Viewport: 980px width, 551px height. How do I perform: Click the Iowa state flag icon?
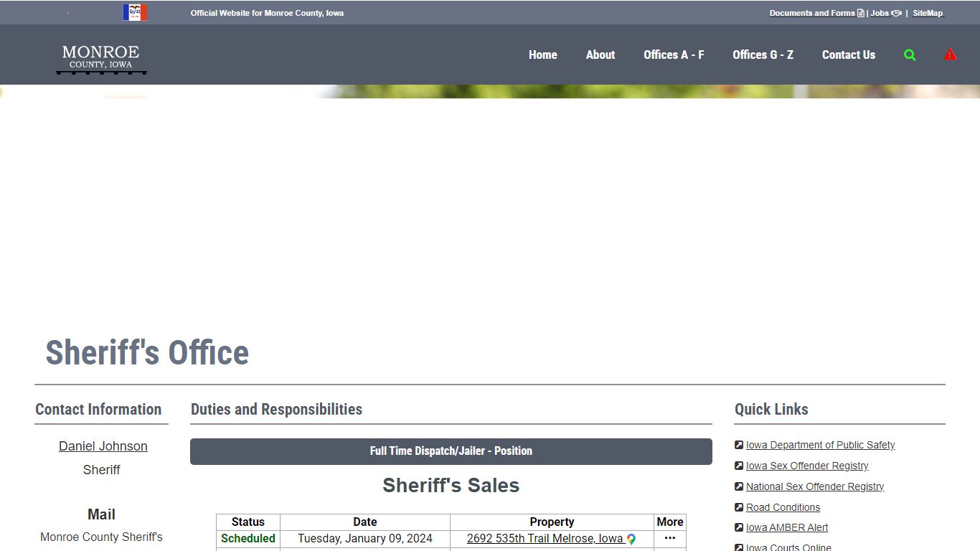(135, 12)
